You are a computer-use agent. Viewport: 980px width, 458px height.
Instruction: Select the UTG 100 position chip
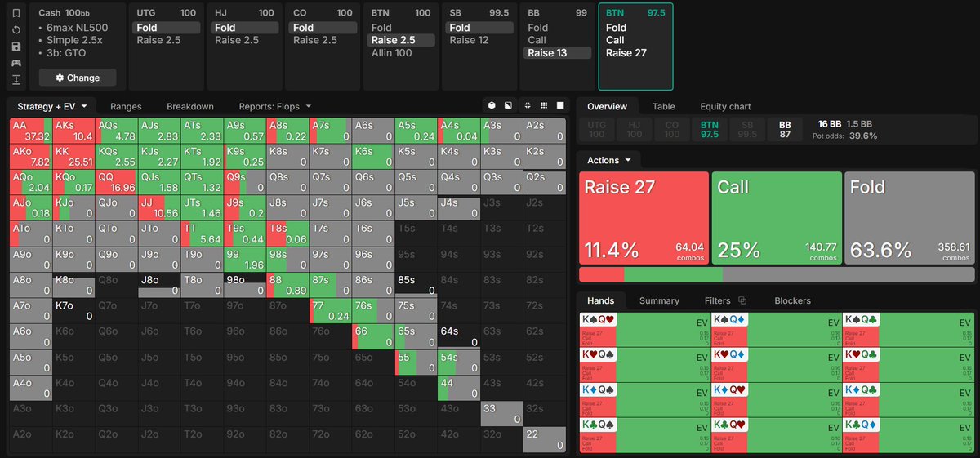597,129
